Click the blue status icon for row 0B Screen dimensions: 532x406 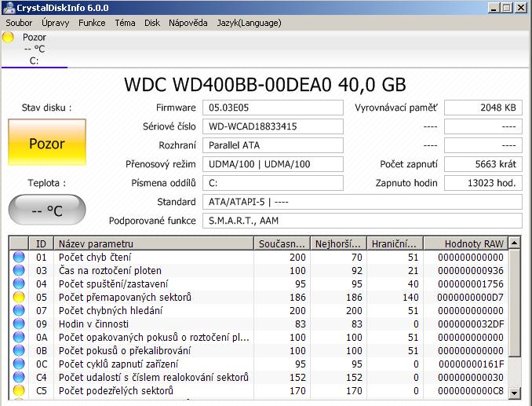[x=19, y=350]
